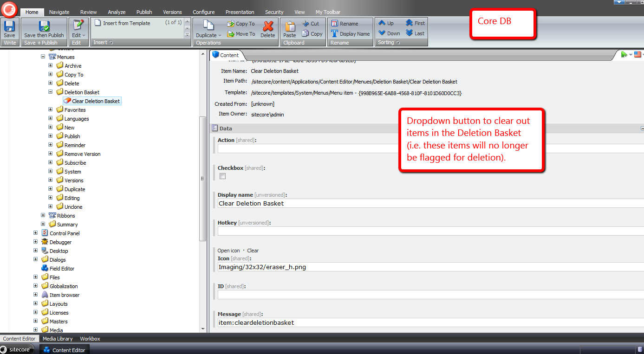Toggle the Checkbox shared field
Image resolution: width=644 pixels, height=354 pixels.
(x=223, y=176)
